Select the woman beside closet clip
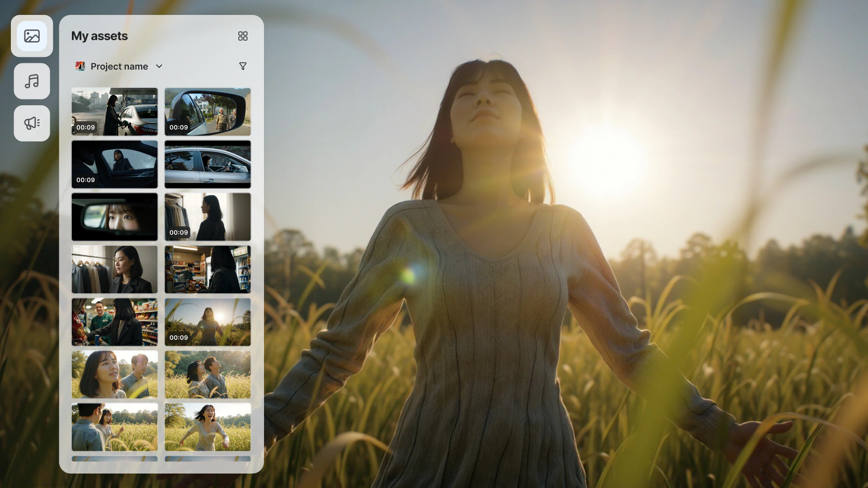 [208, 217]
